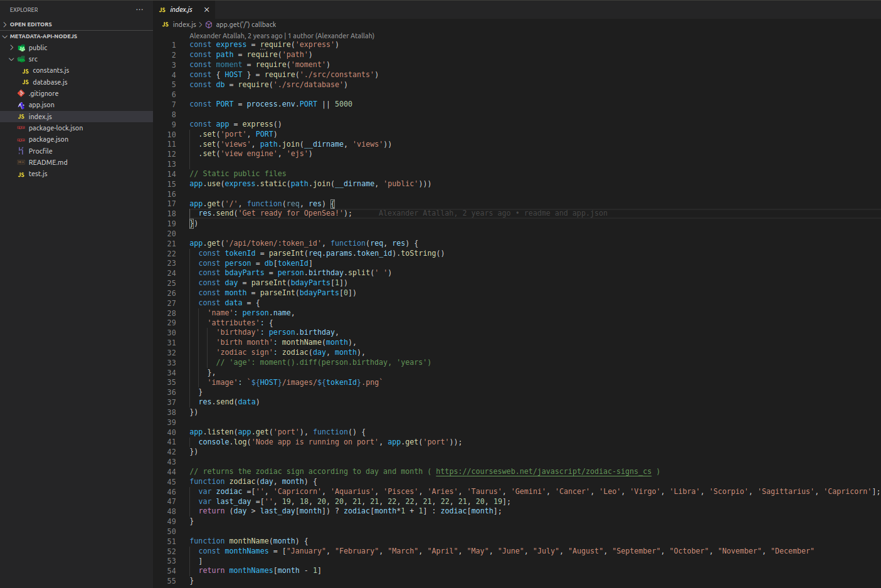
Task: Click the README.md markdown icon
Action: coord(21,162)
